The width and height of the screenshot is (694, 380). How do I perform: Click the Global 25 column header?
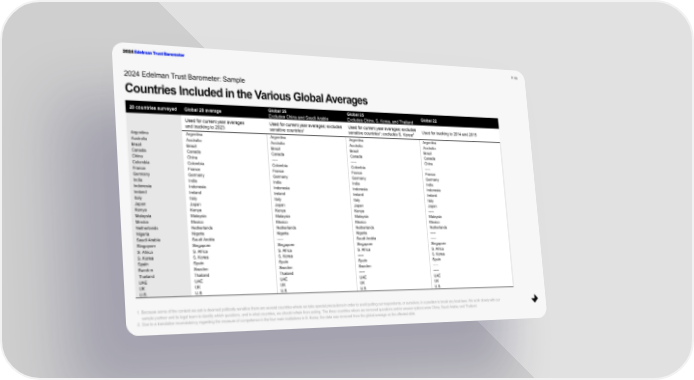coord(379,118)
